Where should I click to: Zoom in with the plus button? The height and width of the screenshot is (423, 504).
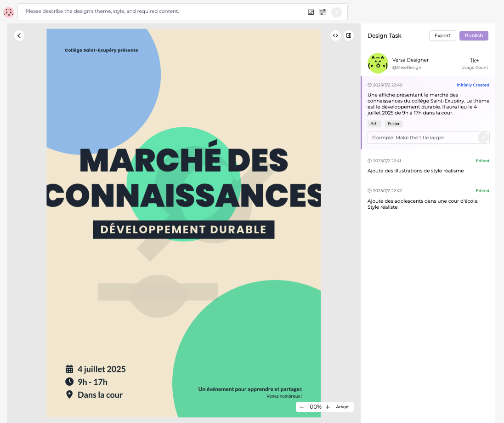[328, 407]
